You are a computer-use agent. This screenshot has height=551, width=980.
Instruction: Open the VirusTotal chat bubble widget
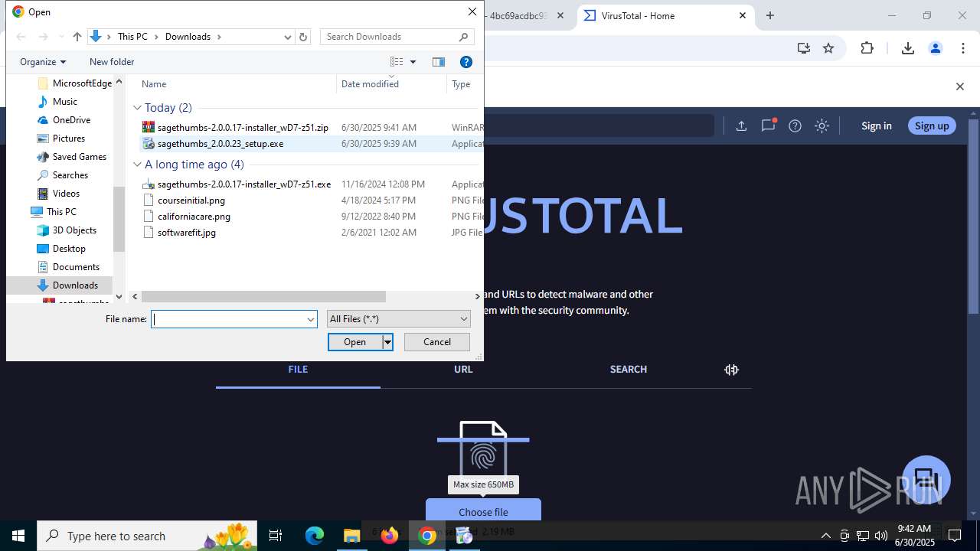point(926,480)
